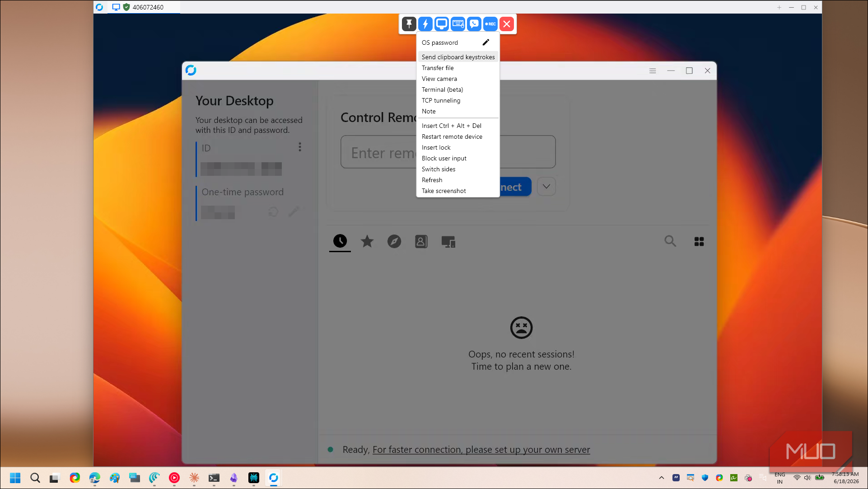Open Terminal (beta) menu entry
Screen dimensions: 868x489
(x=458, y=89)
